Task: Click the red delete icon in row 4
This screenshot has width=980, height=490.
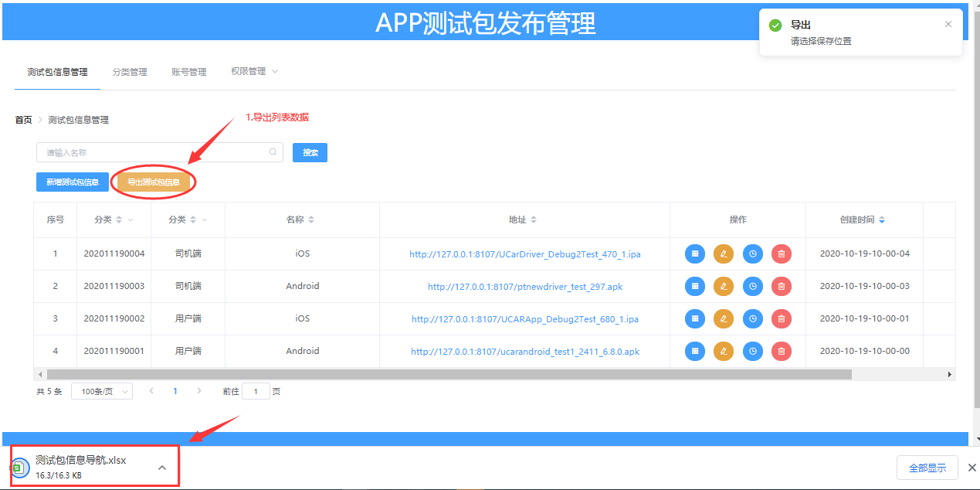Action: (x=782, y=351)
